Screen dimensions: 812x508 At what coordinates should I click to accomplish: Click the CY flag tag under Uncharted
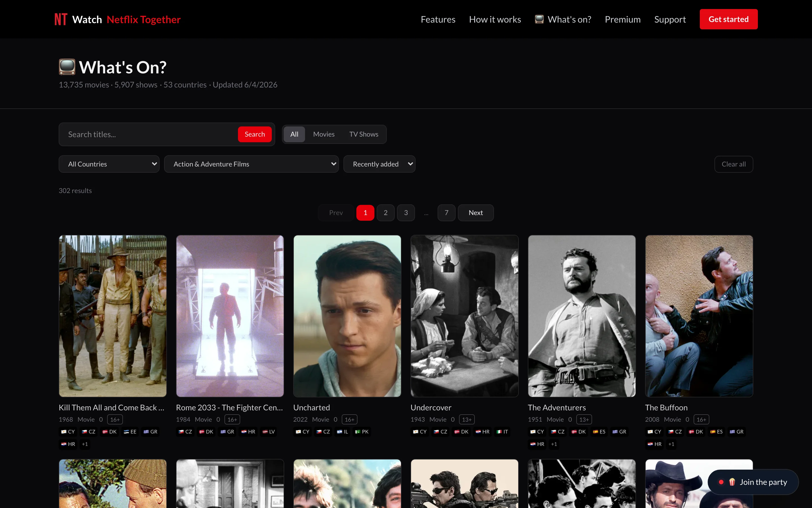[x=302, y=432]
